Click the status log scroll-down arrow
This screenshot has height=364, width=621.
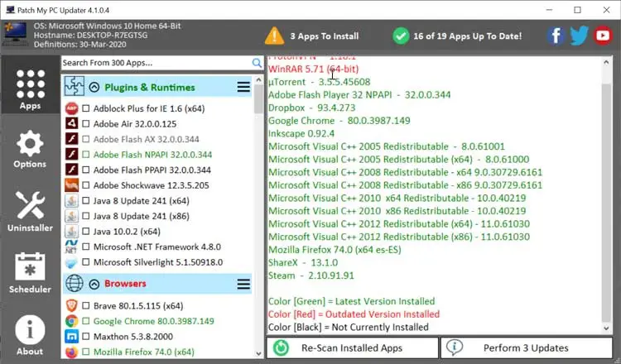pos(606,328)
